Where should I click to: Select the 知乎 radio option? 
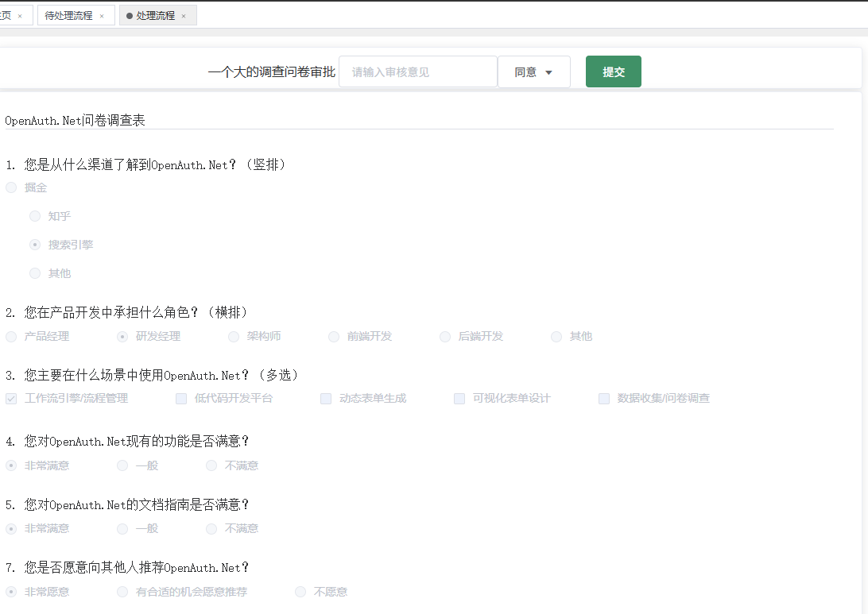pos(35,216)
